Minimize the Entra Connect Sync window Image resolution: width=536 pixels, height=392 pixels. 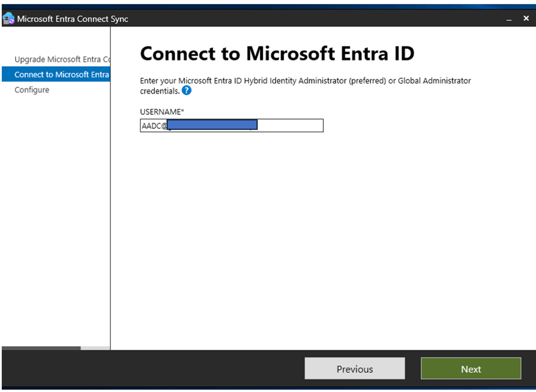pos(509,19)
